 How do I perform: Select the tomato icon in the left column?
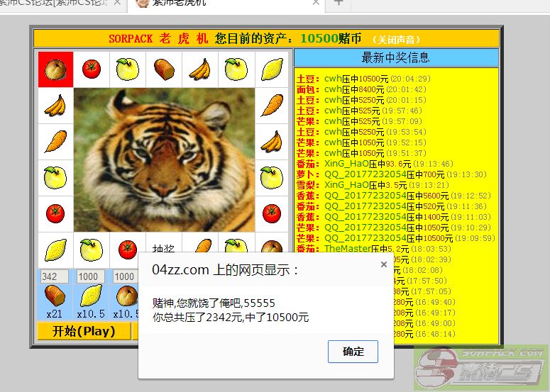tap(55, 213)
